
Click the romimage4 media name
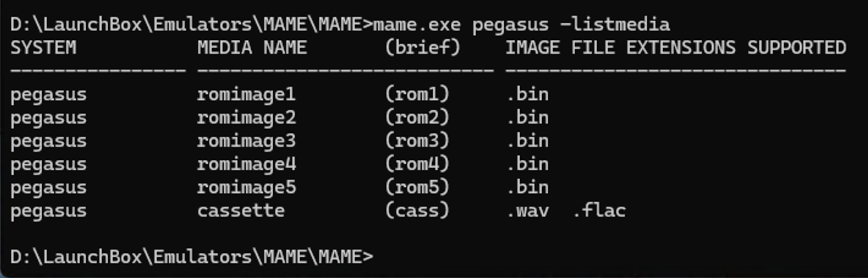point(246,164)
